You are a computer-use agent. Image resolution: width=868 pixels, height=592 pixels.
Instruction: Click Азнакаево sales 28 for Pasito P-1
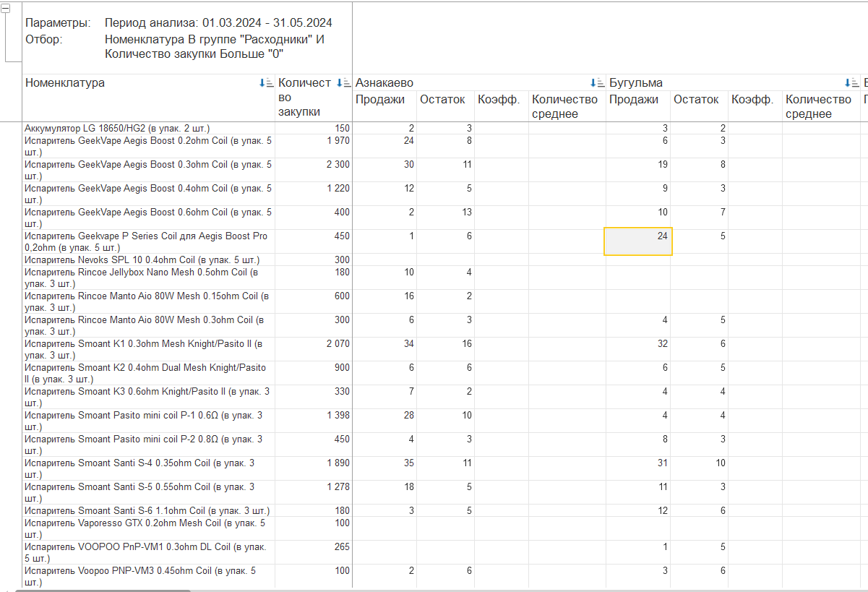tap(409, 415)
